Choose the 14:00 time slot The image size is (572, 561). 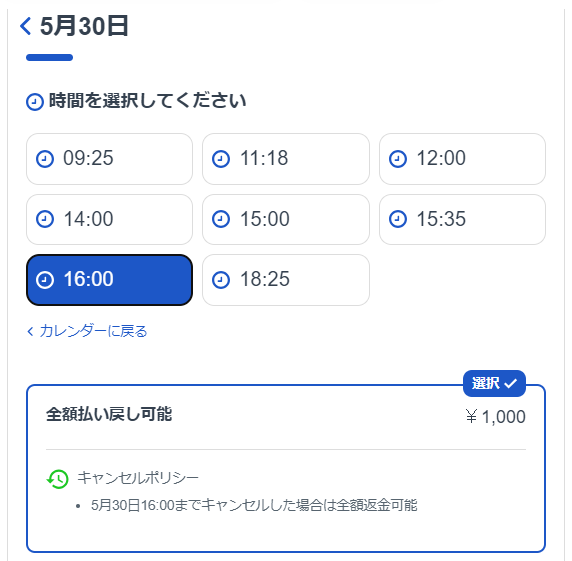tap(109, 219)
